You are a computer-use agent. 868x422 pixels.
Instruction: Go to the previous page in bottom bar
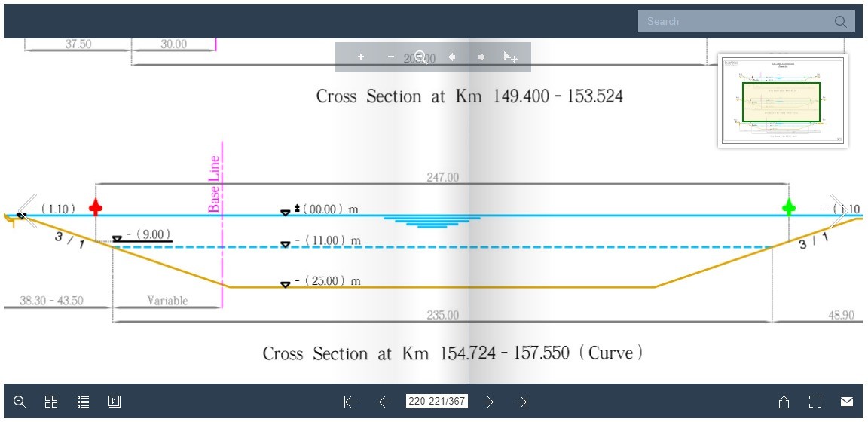[384, 402]
